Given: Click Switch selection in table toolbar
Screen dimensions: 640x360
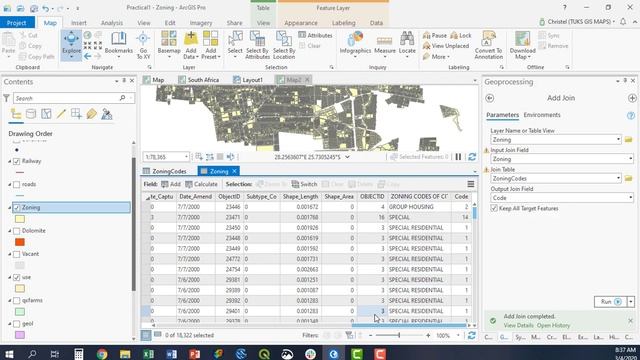Looking at the screenshot, I should click(x=304, y=184).
